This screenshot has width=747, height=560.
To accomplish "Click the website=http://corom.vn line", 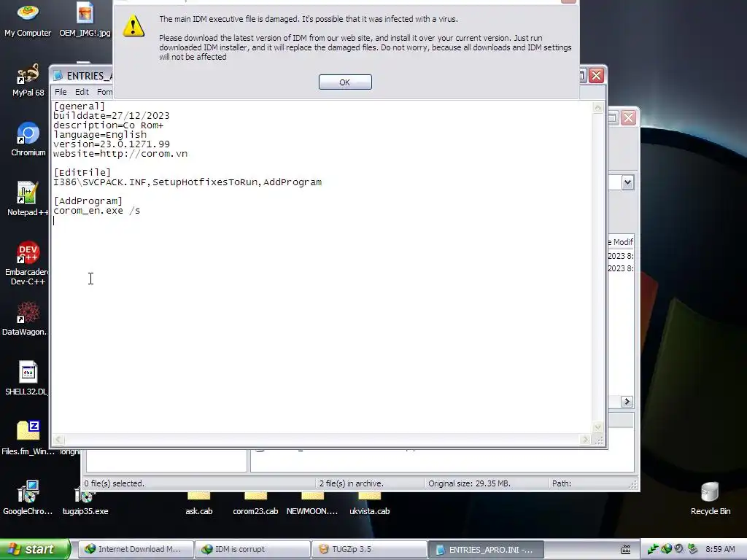I will pos(120,154).
